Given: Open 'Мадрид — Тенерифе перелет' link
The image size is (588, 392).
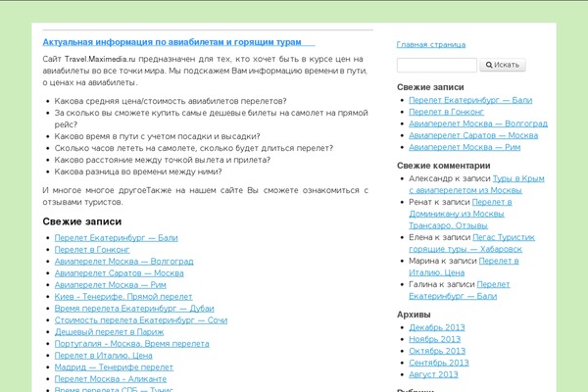Looking at the screenshot, I should click(x=114, y=367).
